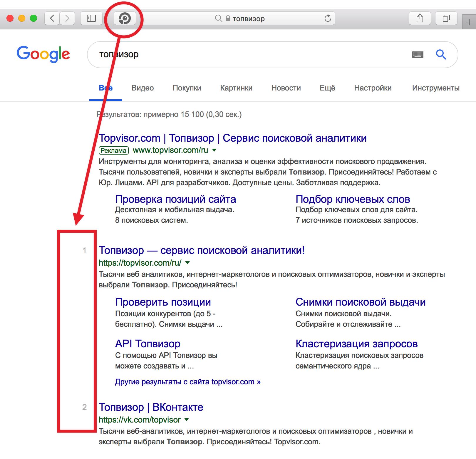
Task: Open the on-screen keyboard icon in search box
Action: 418,54
